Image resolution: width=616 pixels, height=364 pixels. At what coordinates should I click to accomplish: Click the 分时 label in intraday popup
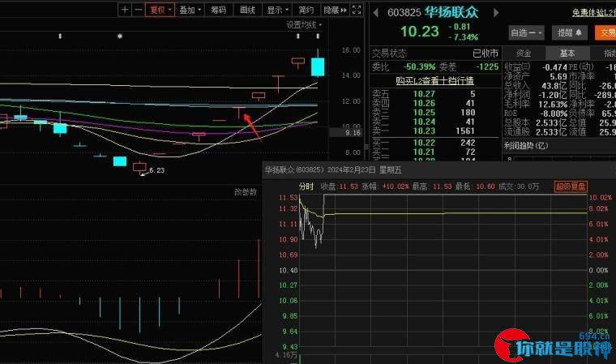306,186
